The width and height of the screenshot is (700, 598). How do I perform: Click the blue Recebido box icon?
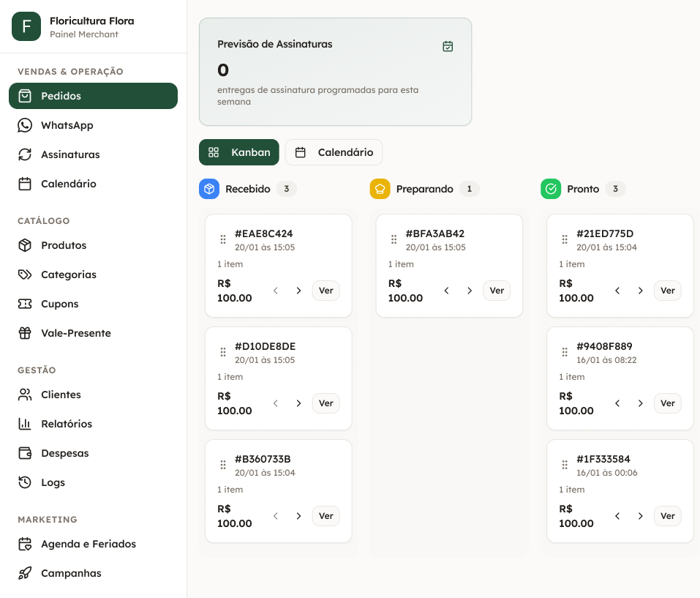tap(209, 189)
